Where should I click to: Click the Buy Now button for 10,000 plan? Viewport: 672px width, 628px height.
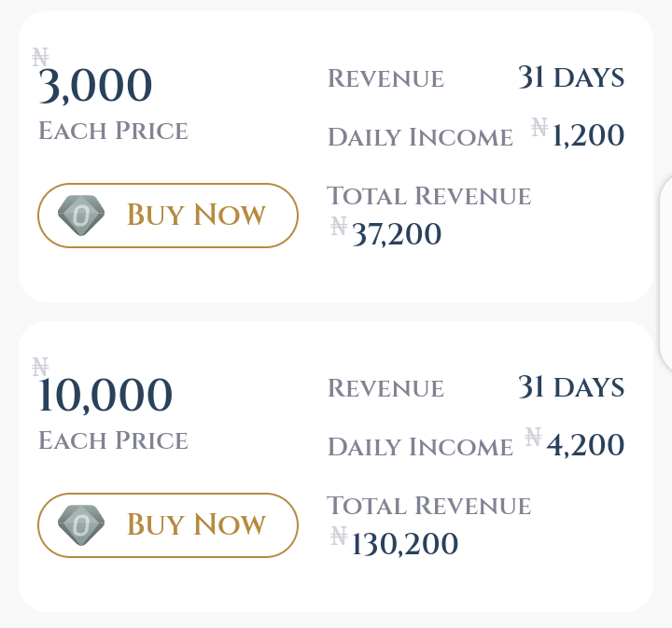168,525
